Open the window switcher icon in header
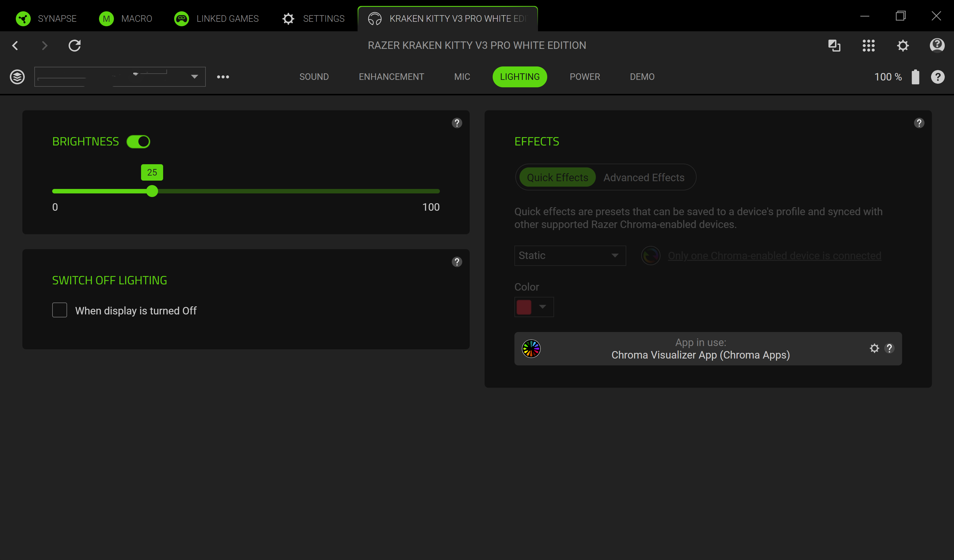The image size is (954, 560). [834, 45]
